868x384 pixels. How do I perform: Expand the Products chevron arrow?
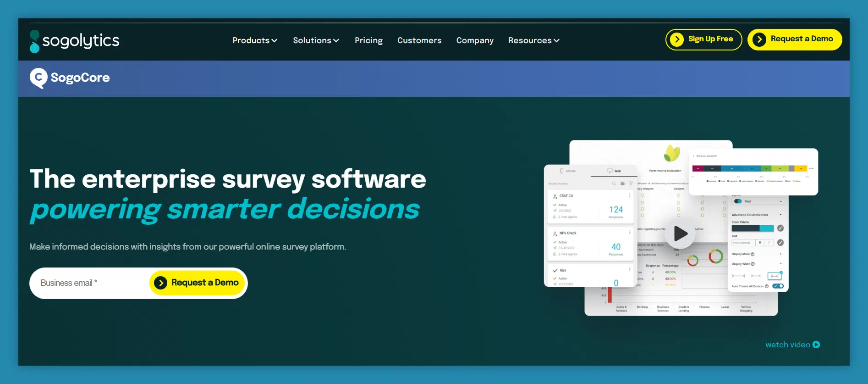275,41
